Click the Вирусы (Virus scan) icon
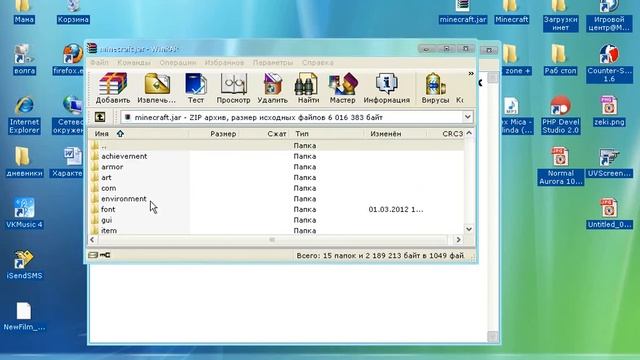 (x=435, y=88)
